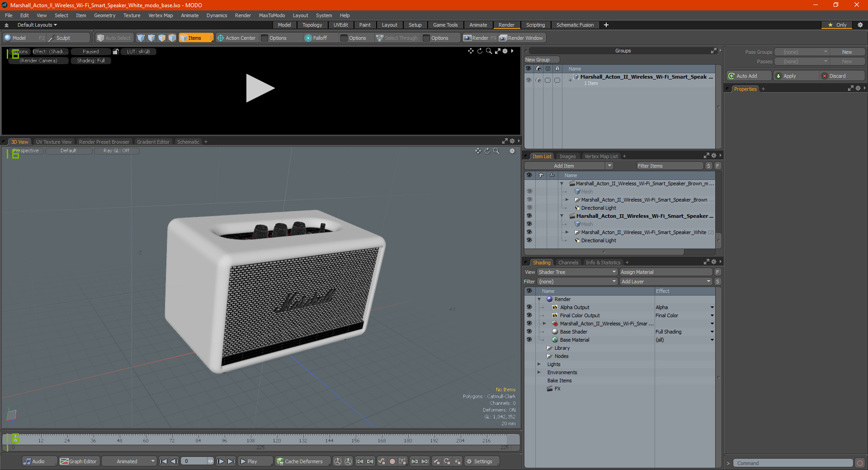The width and height of the screenshot is (868, 470).
Task: Expand the Lights tree item
Action: click(539, 364)
